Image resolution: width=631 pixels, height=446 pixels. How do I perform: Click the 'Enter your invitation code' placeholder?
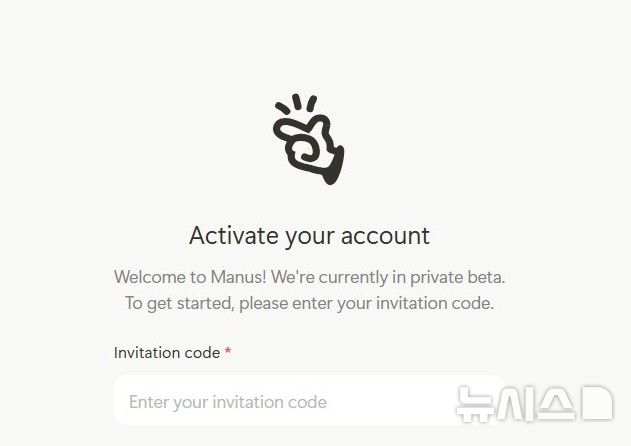[228, 402]
